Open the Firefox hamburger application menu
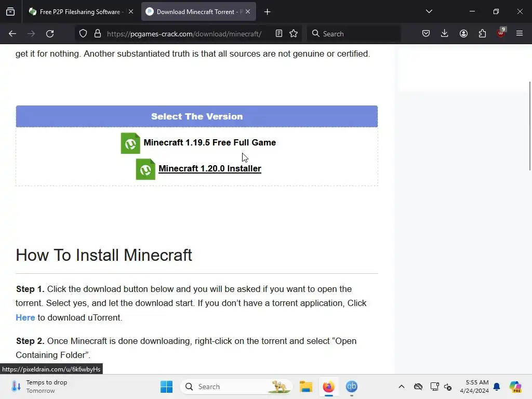This screenshot has height=399, width=532. tap(520, 34)
